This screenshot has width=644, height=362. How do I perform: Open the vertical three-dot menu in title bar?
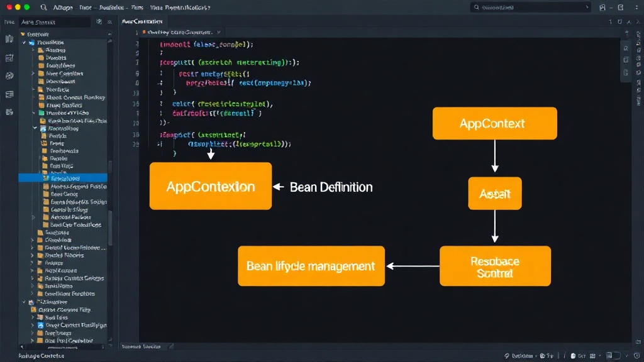[636, 7]
